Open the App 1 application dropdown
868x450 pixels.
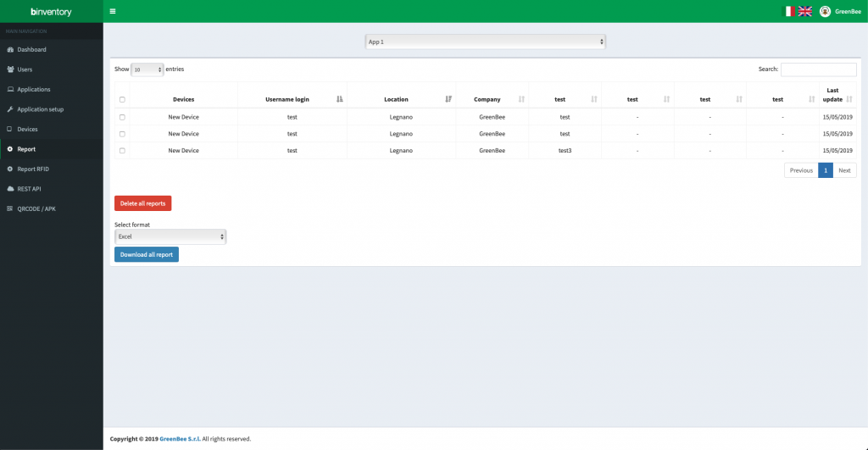[486, 42]
